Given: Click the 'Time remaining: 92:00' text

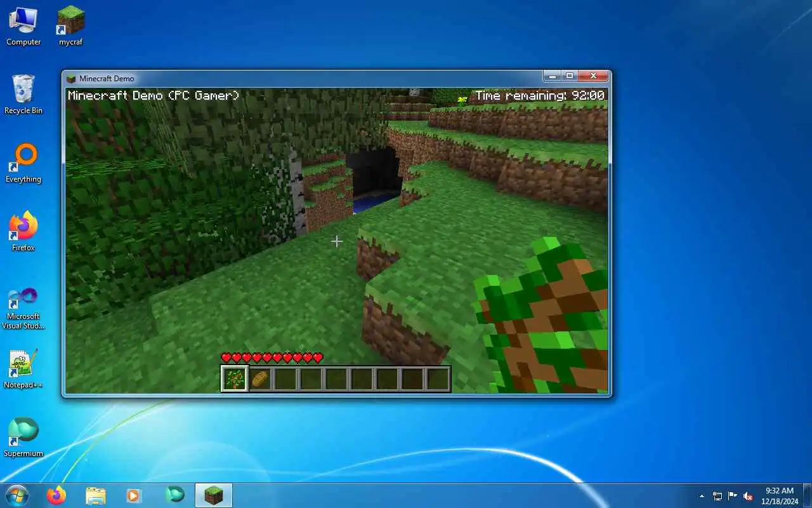Looking at the screenshot, I should click(540, 95).
